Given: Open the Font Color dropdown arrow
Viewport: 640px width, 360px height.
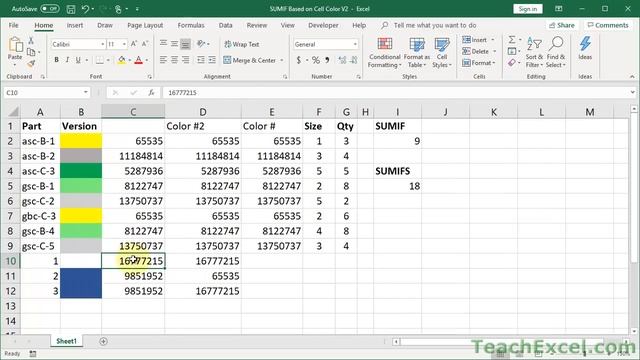Looking at the screenshot, I should [x=147, y=60].
